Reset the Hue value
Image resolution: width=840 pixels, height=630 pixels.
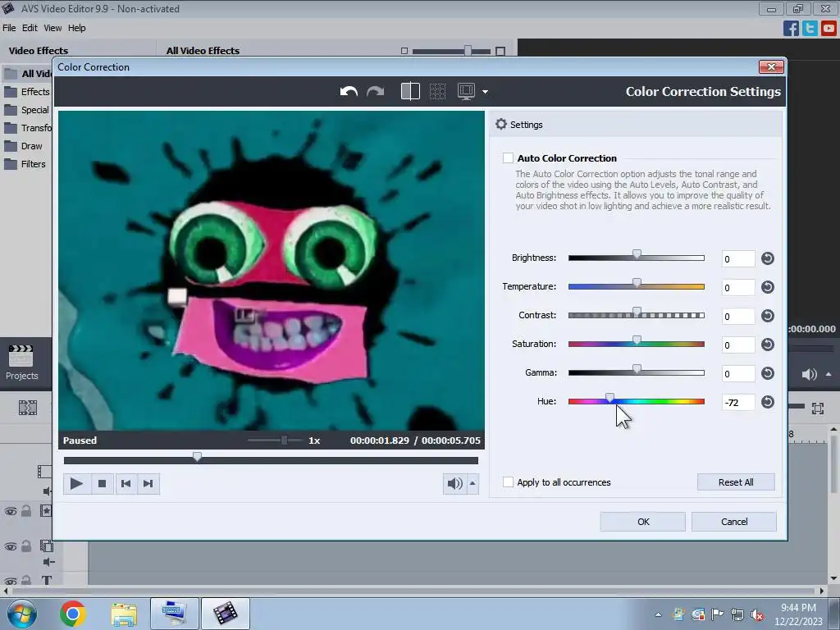pyautogui.click(x=768, y=402)
